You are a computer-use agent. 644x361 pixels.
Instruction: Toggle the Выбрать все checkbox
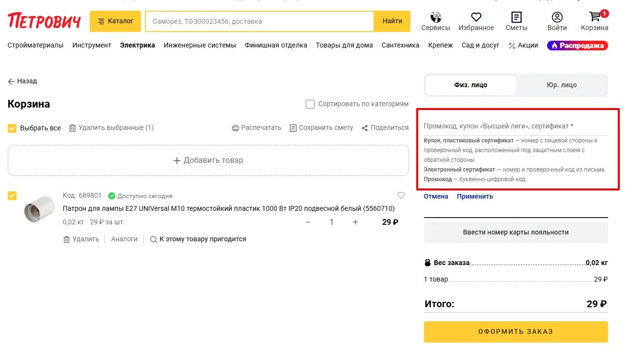tap(12, 128)
